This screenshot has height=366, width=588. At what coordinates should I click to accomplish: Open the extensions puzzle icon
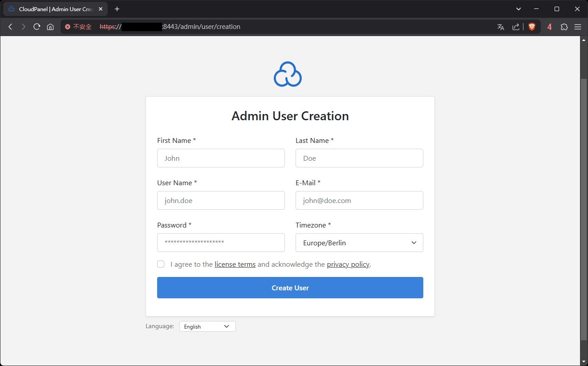click(x=564, y=27)
